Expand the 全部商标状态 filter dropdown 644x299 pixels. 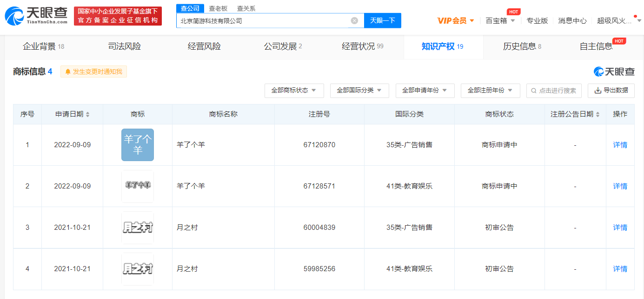tap(294, 91)
